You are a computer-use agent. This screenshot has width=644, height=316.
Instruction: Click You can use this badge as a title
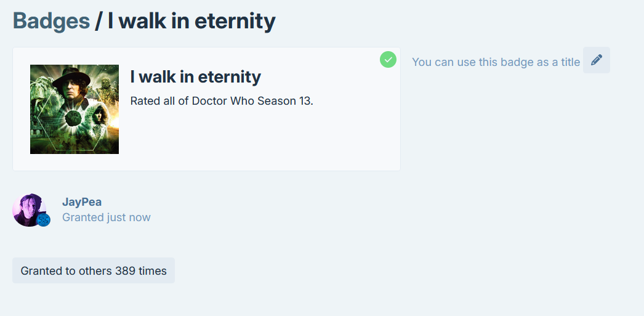pyautogui.click(x=496, y=62)
